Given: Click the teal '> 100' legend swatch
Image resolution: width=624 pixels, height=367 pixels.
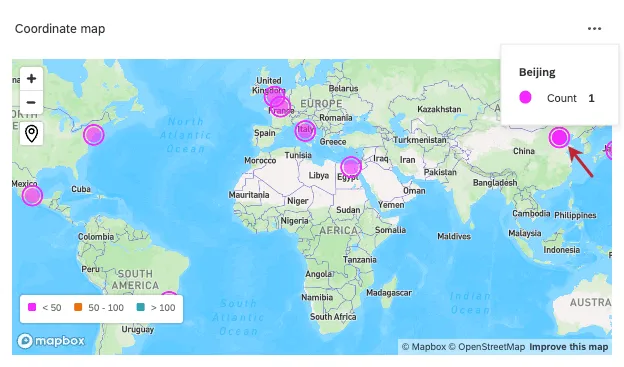Looking at the screenshot, I should click(x=140, y=307).
